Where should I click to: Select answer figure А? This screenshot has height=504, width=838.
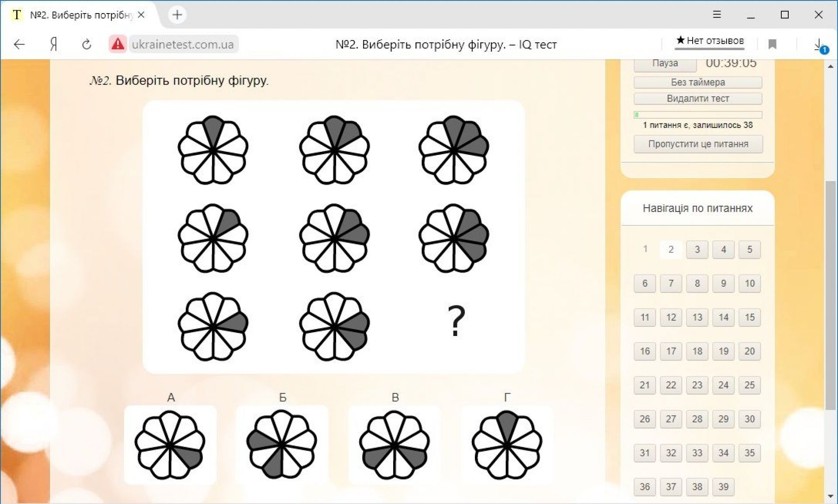pyautogui.click(x=170, y=444)
